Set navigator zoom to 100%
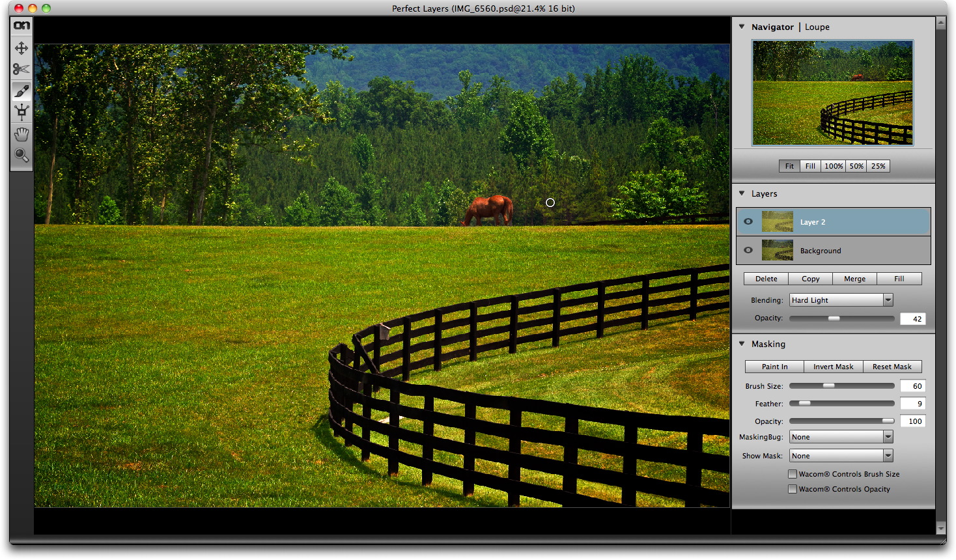 click(x=834, y=166)
